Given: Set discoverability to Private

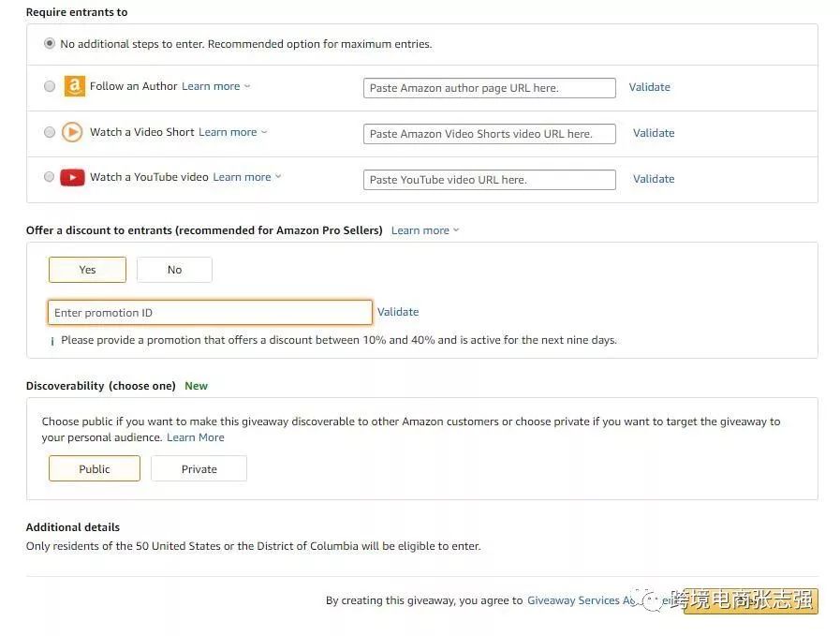Looking at the screenshot, I should tap(199, 468).
